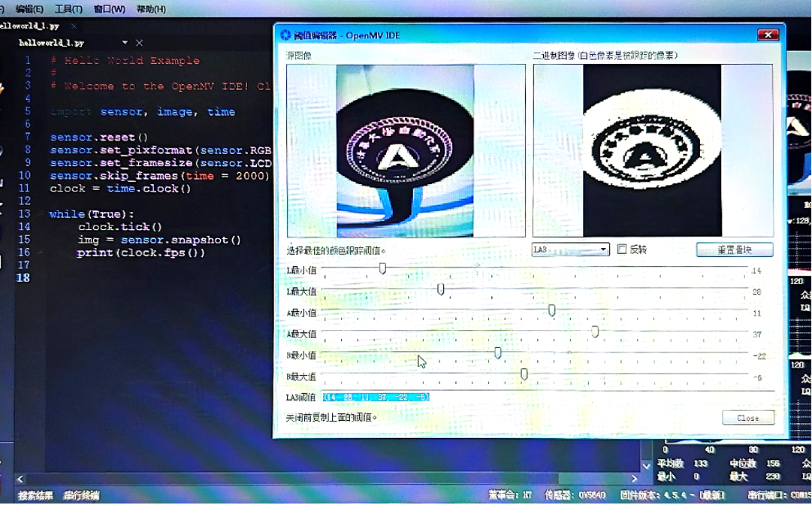Image resolution: width=812 pixels, height=505 pixels.
Task: Click the 传感器 sensor status entry
Action: click(575, 495)
